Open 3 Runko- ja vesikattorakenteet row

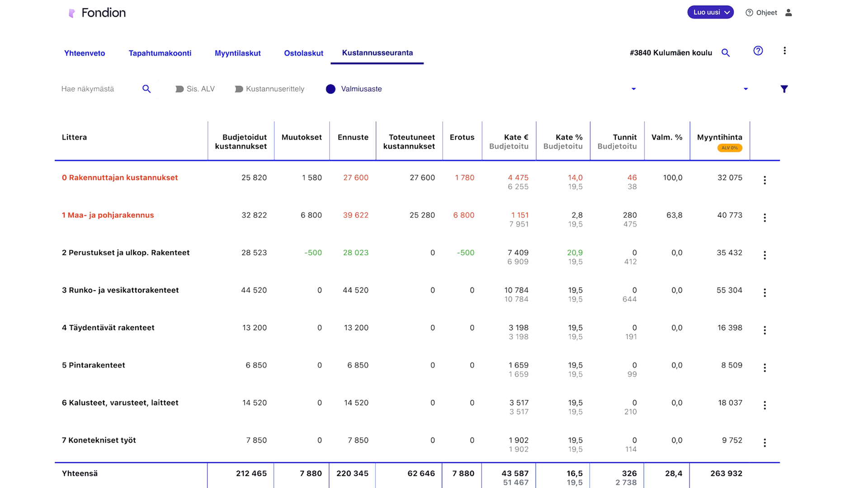120,290
